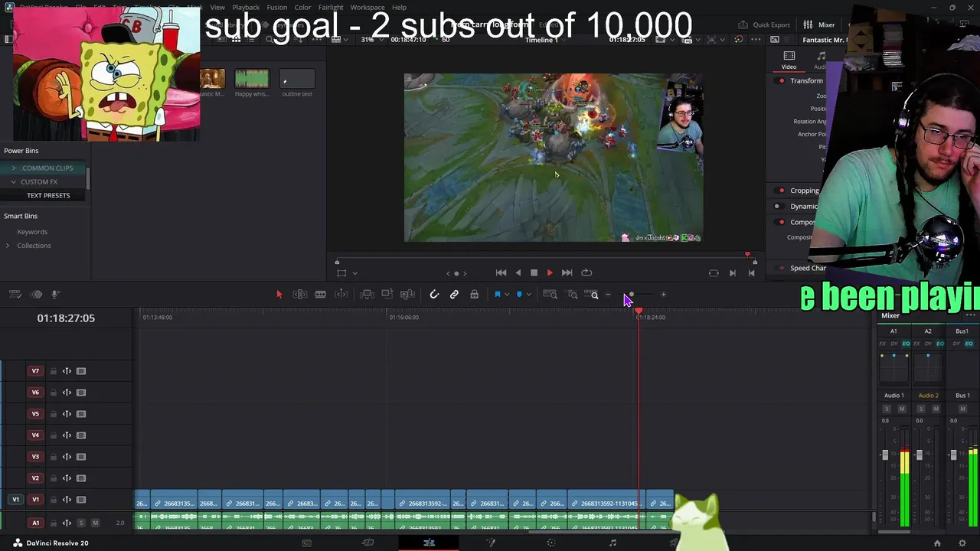Toggle the Transform section enable dot
Screen dimensions: 980x551
782,81
